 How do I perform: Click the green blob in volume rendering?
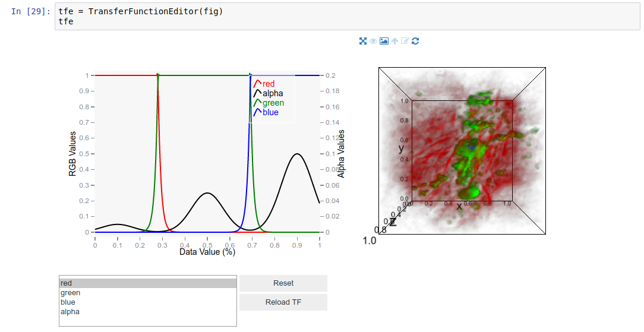tap(471, 192)
